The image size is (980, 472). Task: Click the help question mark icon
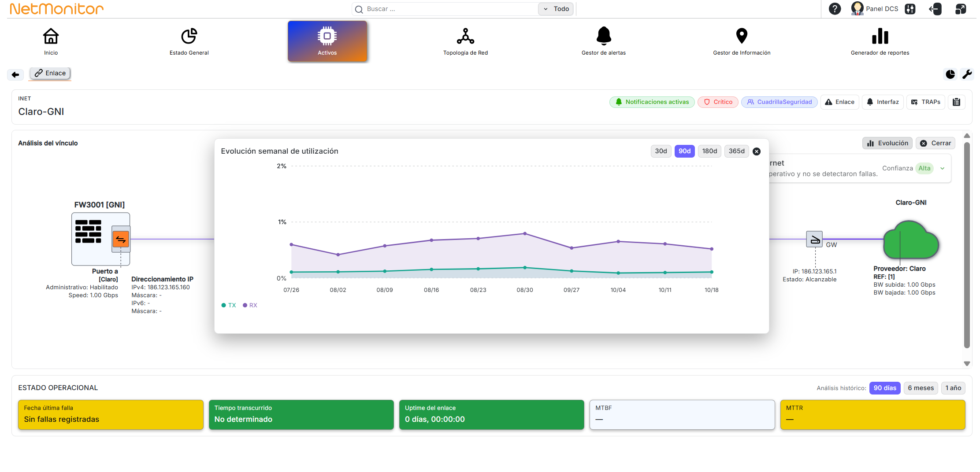[x=835, y=9]
